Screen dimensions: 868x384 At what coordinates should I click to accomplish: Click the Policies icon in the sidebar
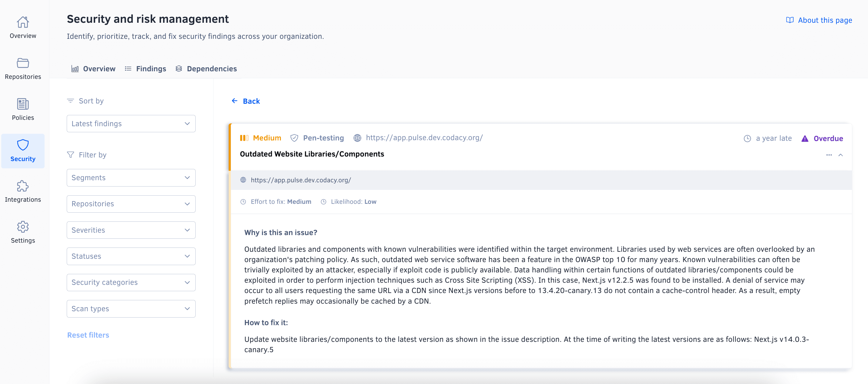coord(22,104)
